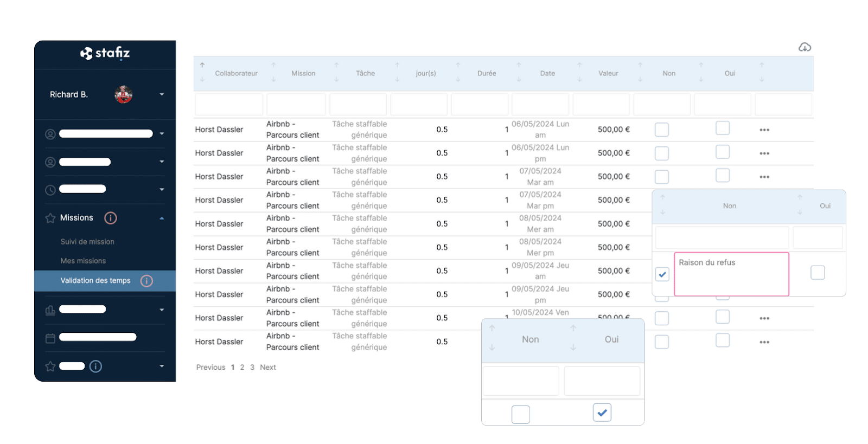The width and height of the screenshot is (868, 444).
Task: Open more options for 07/05/2024 Mar am row
Action: (764, 177)
